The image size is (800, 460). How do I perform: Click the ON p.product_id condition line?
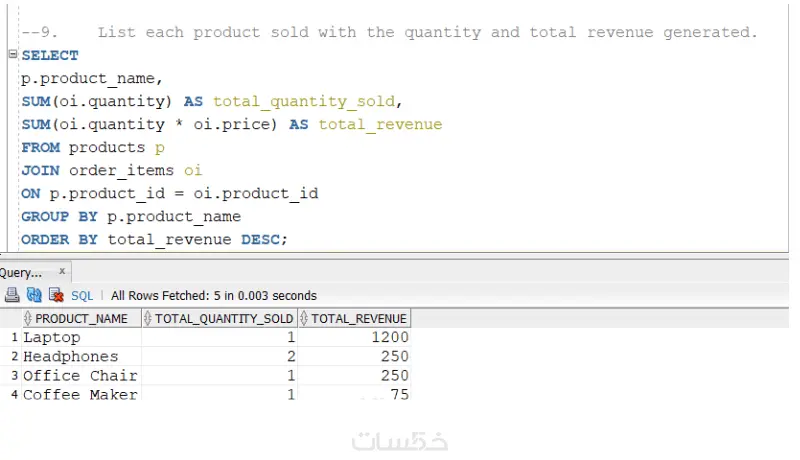click(169, 193)
